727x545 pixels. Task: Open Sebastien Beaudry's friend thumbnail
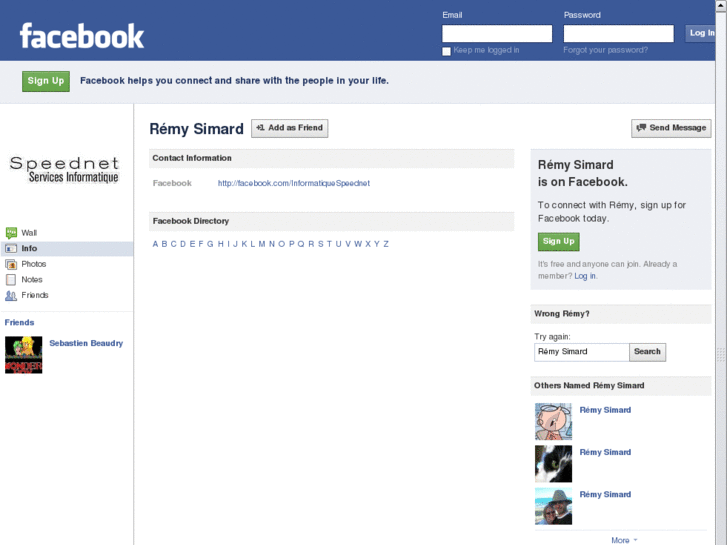pyautogui.click(x=24, y=355)
